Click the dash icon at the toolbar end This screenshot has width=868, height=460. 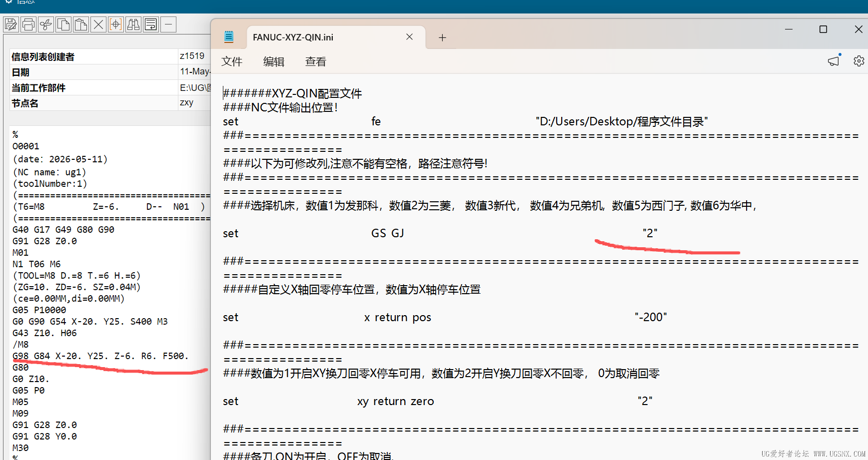168,24
